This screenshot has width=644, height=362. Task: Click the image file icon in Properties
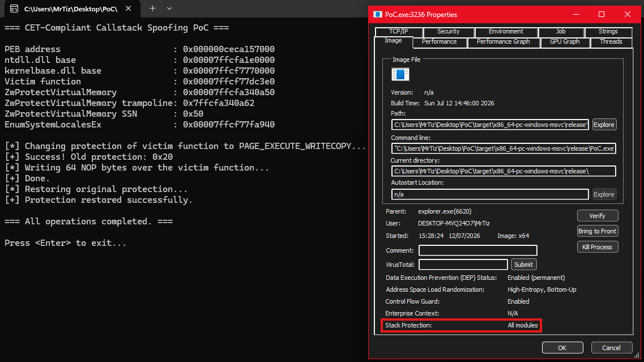400,74
